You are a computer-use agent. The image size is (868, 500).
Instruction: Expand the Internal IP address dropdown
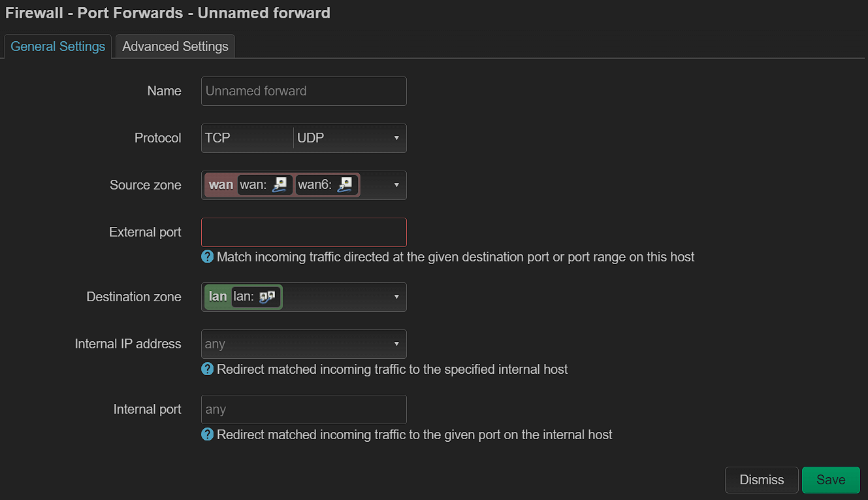tap(396, 344)
